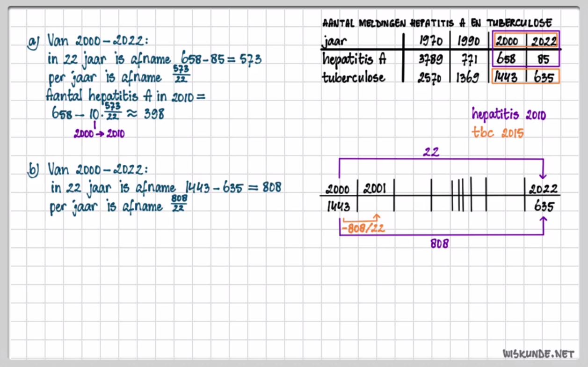Select the orange 'tbc 2015' label
The width and height of the screenshot is (588, 367).
498,133
